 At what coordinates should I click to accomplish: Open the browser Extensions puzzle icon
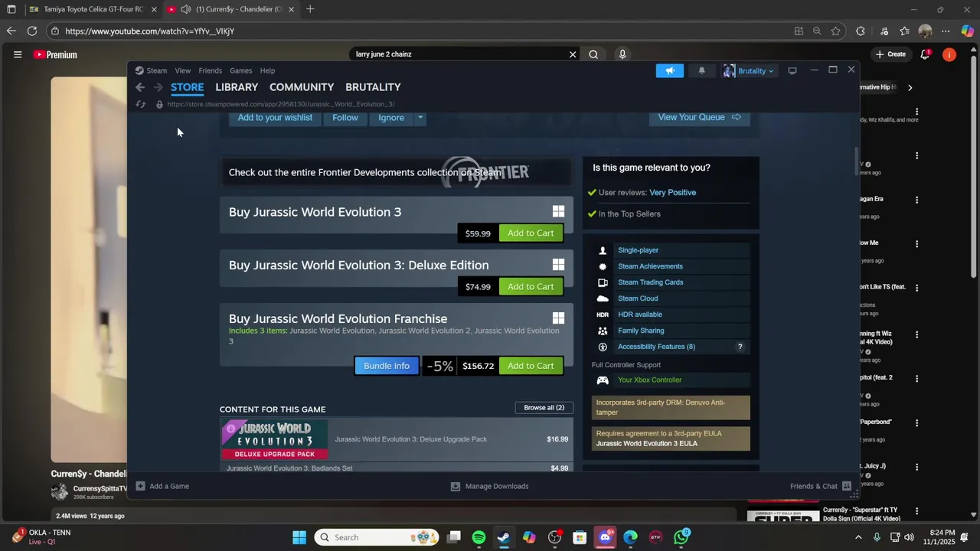point(861,31)
